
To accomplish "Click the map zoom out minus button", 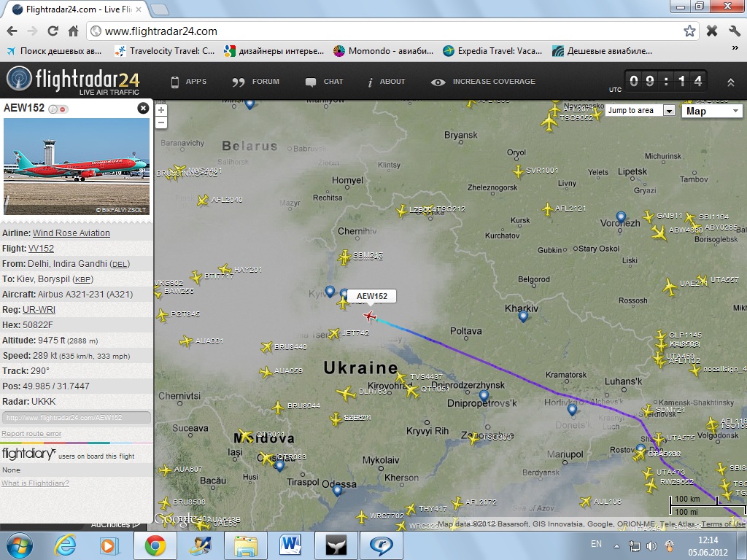I will (x=161, y=122).
